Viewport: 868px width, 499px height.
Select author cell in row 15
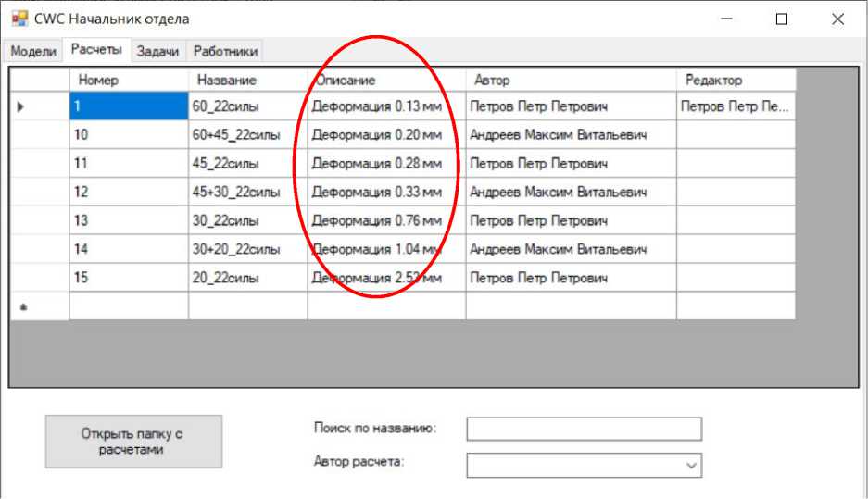(571, 278)
